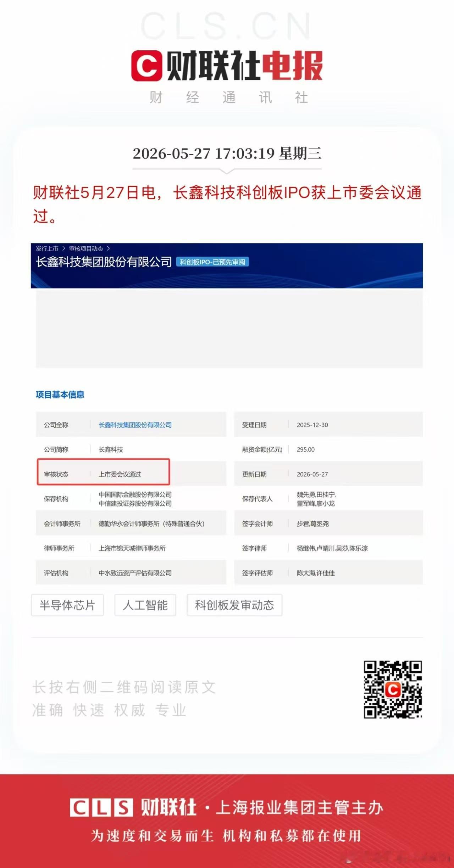Screen dimensions: 454x868
Task: Select the 人工智能 tag
Action: (145, 605)
